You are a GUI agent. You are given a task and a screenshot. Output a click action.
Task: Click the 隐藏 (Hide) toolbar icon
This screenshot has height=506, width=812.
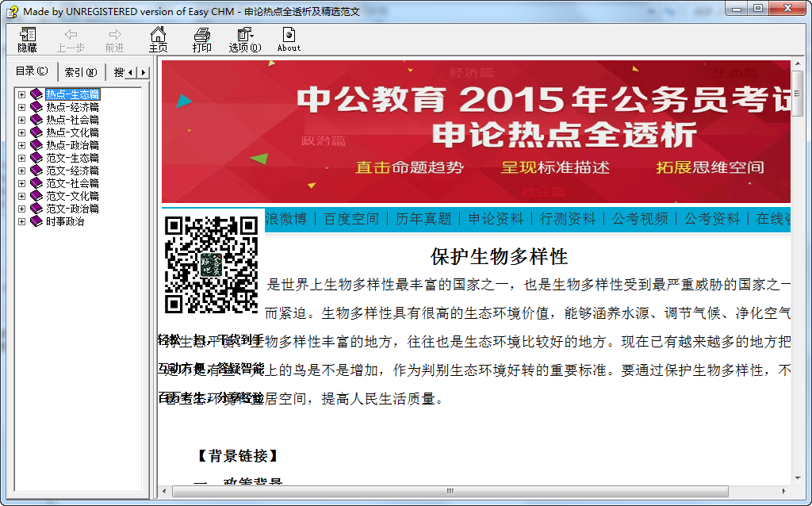click(27, 40)
